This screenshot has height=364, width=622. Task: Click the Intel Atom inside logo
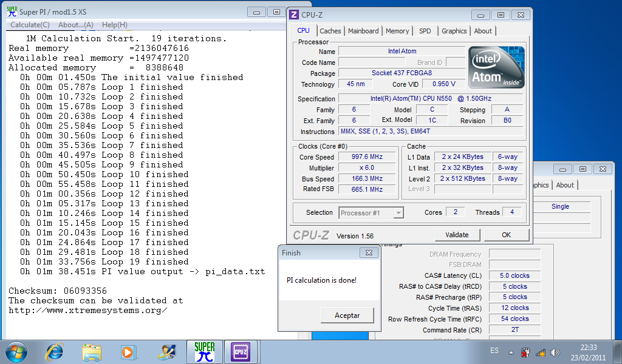pos(496,67)
